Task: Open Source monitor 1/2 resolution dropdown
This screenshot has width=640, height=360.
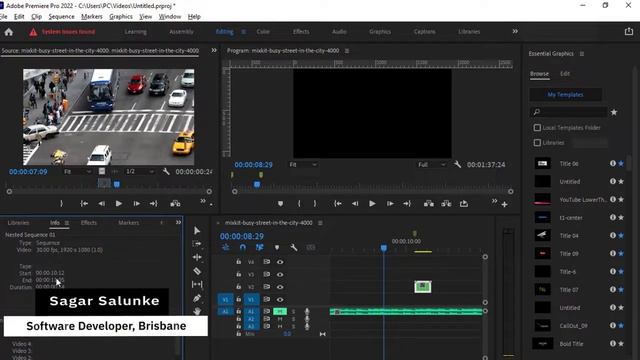Action: click(x=140, y=171)
